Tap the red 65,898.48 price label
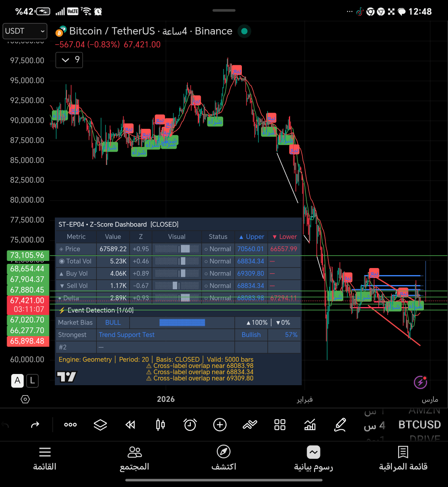The width and height of the screenshot is (448, 487). tap(28, 341)
